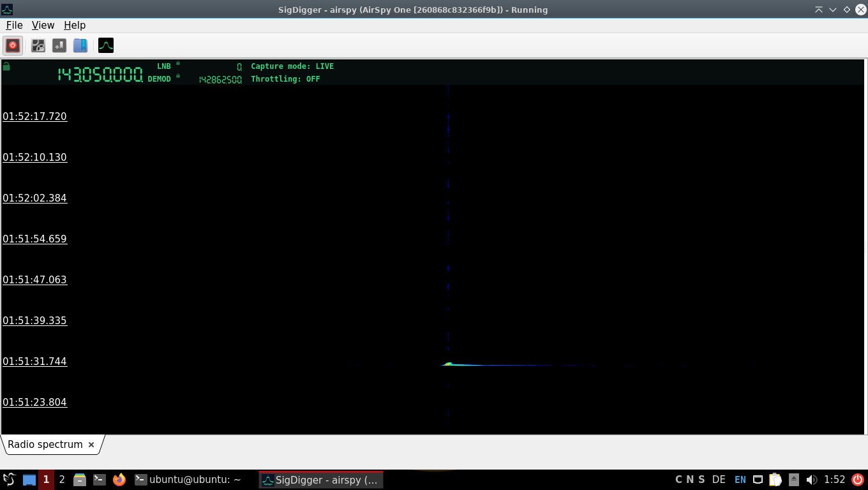Image resolution: width=868 pixels, height=490 pixels.
Task: Open the bookmark manager book icon
Action: (x=80, y=45)
